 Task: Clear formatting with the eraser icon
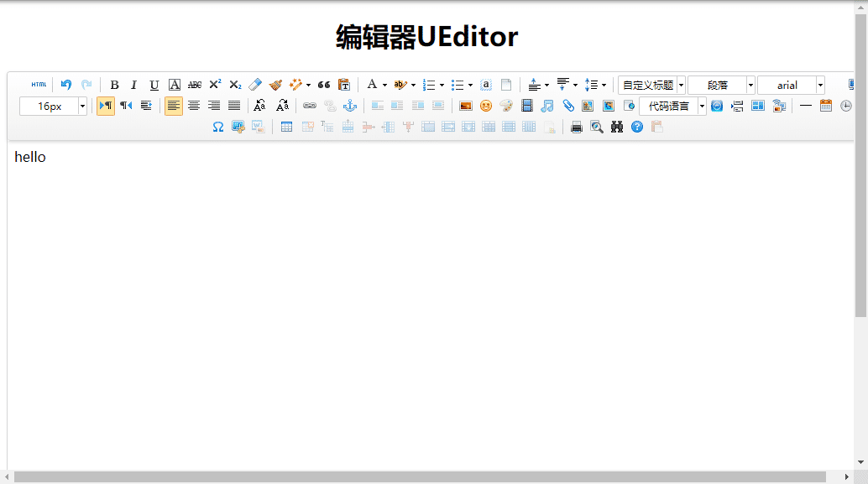255,85
